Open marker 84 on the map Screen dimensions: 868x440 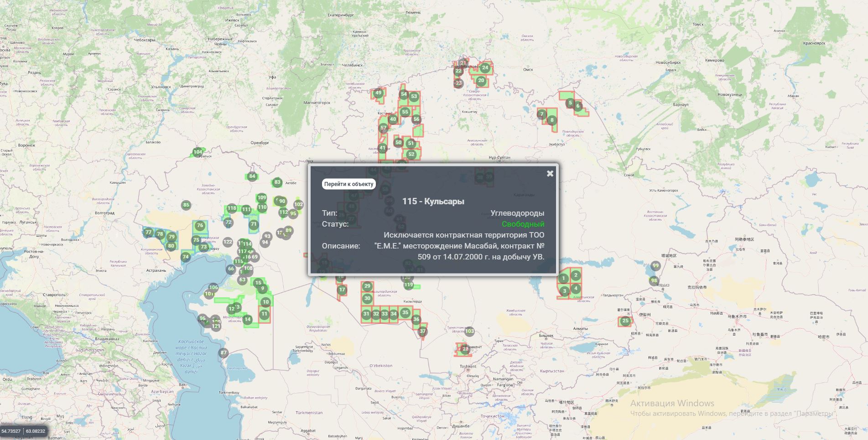pyautogui.click(x=252, y=176)
